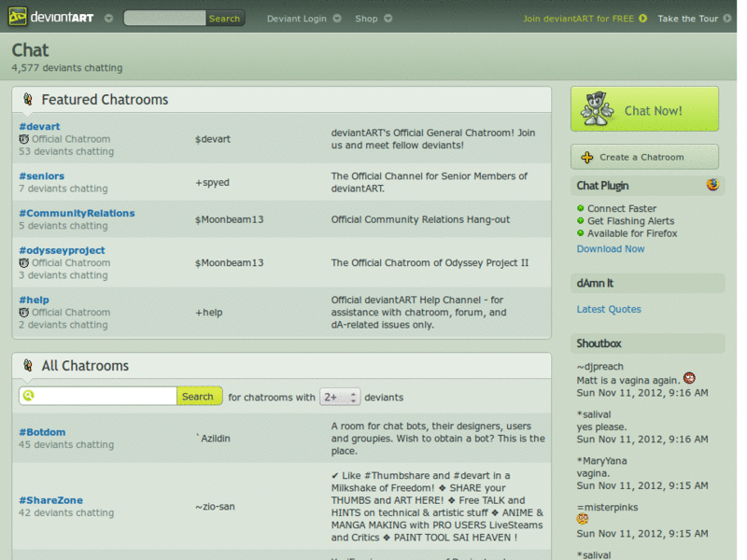Open Take the Tour link
The height and width of the screenshot is (560, 747).
(687, 19)
